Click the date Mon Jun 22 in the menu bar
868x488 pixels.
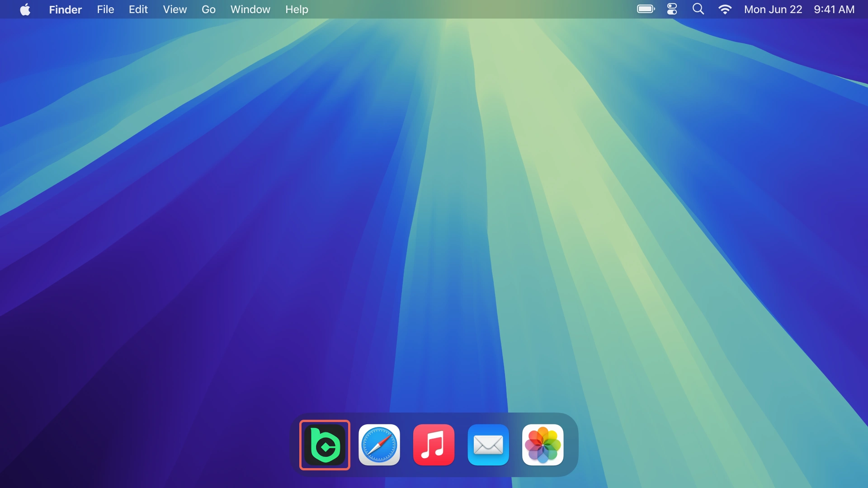tap(773, 9)
